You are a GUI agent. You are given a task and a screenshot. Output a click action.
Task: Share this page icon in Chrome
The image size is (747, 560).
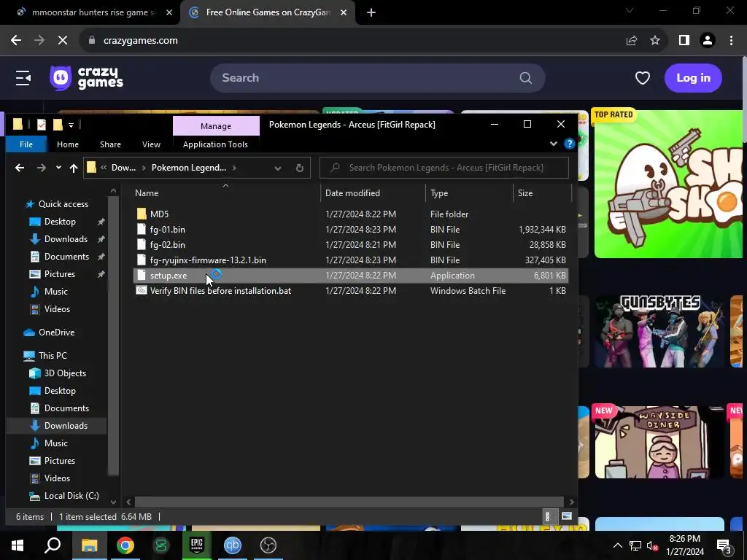pos(632,41)
